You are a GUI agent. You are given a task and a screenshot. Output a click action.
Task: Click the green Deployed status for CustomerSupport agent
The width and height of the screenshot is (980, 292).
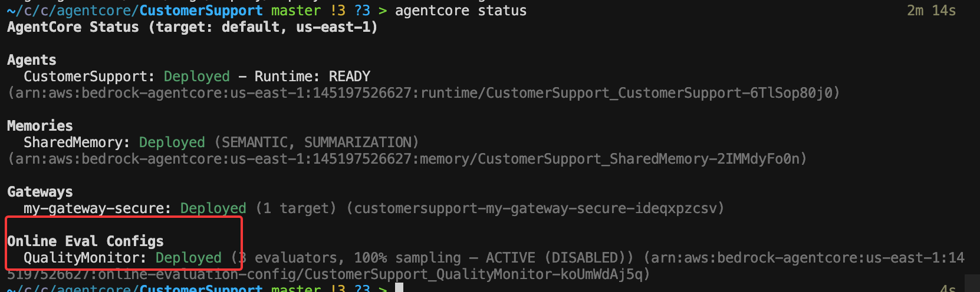point(196,77)
